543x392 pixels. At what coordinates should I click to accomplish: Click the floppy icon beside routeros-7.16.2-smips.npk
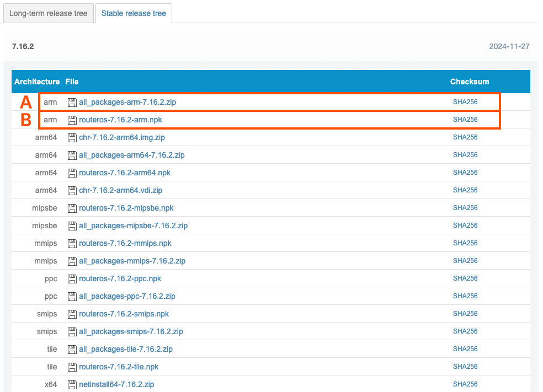(72, 314)
